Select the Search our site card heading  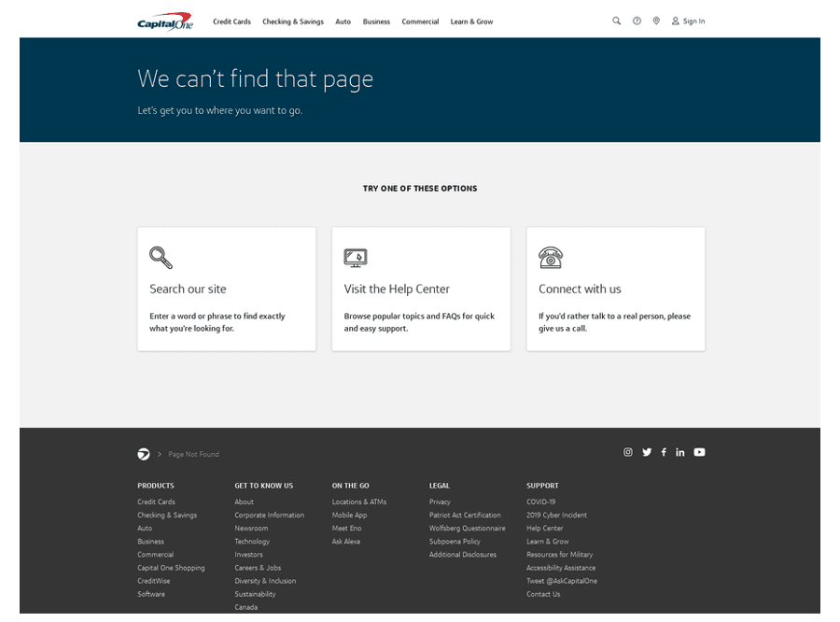[x=188, y=289]
